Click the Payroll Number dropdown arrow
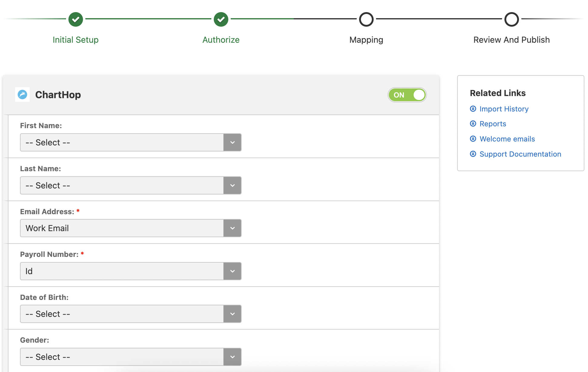The width and height of the screenshot is (588, 372). pos(233,271)
